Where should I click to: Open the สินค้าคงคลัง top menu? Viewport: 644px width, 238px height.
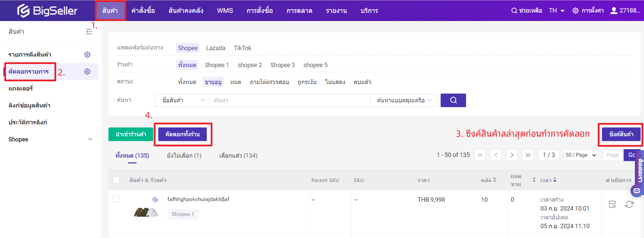coord(186,11)
